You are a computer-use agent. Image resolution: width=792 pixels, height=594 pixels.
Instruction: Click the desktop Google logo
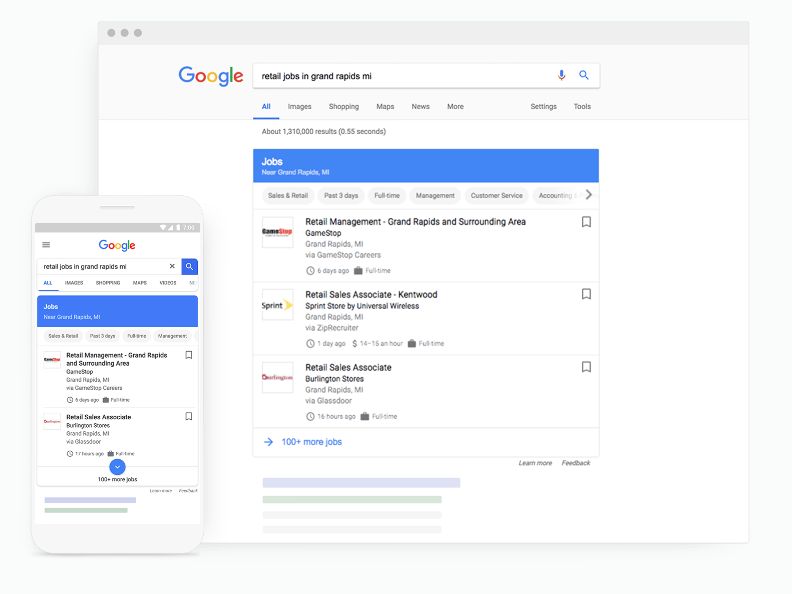(x=211, y=76)
